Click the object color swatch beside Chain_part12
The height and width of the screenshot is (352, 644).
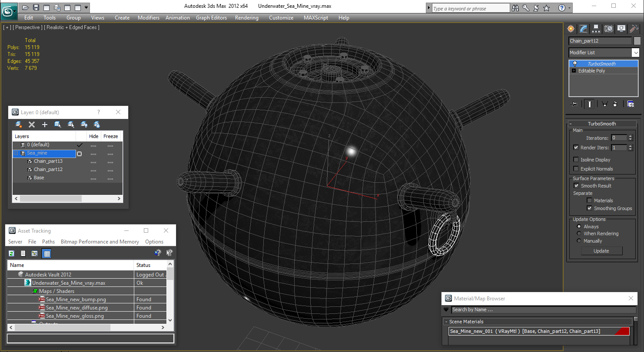pos(637,41)
